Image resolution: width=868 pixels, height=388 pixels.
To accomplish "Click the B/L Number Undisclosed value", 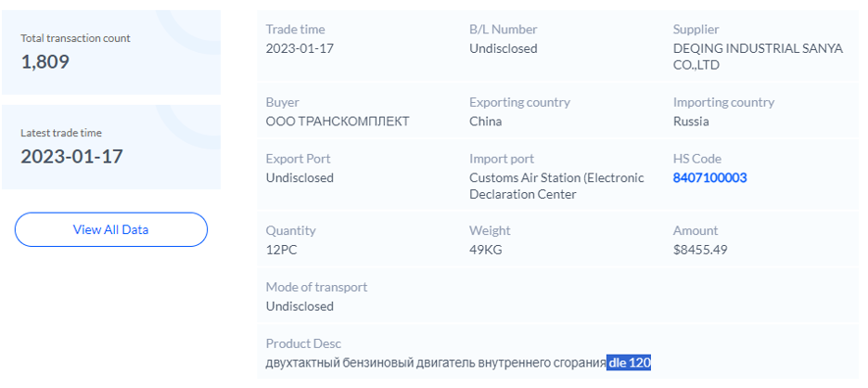I will click(503, 48).
